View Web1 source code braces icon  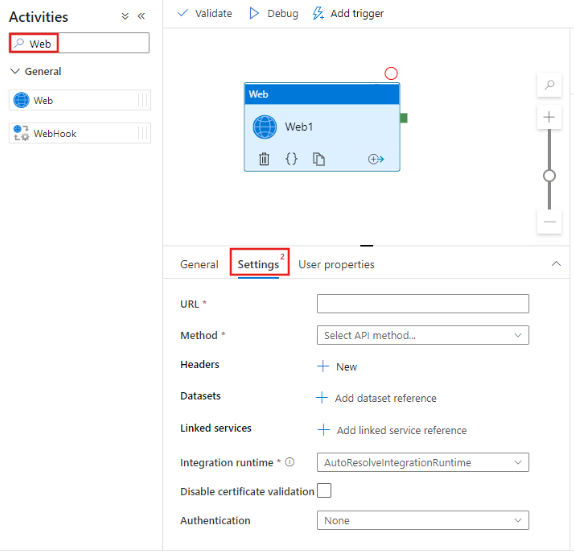coord(291,159)
